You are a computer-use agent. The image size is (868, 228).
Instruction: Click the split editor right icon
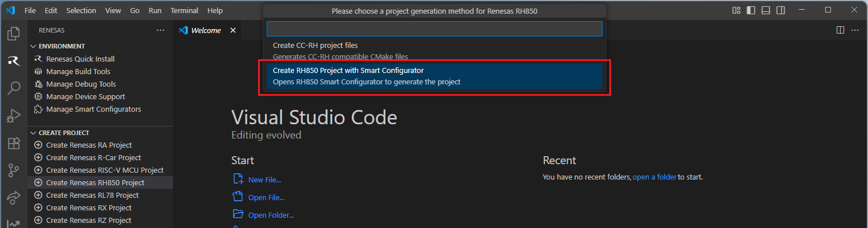(840, 30)
